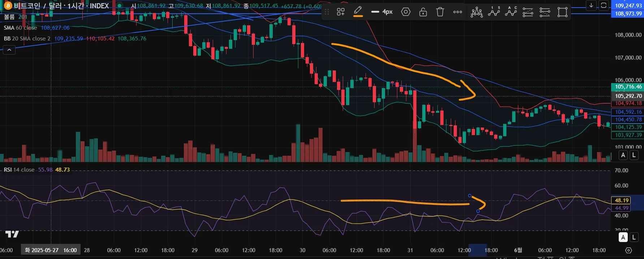The height and width of the screenshot is (259, 644).
Task: Click the SMA value 108,627.06 in legend
Action: [55, 27]
